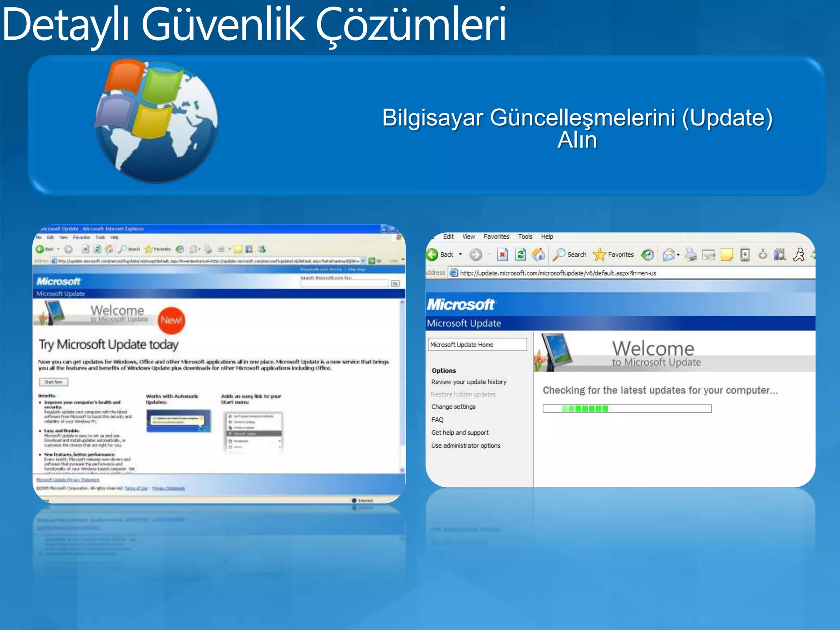The height and width of the screenshot is (630, 840).
Task: Click the Microsoft Update Home box
Action: 477,345
